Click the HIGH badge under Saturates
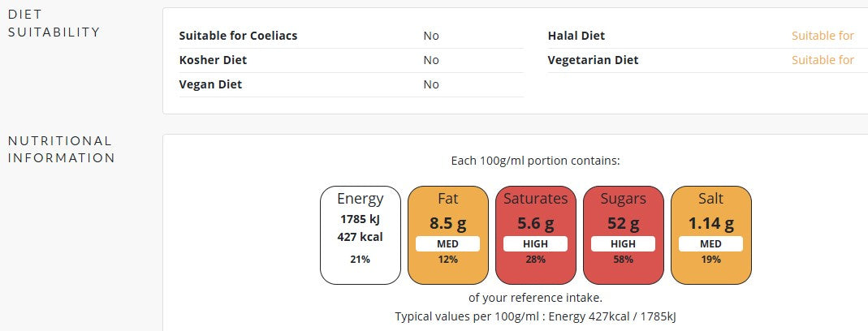Image resolution: width=868 pixels, height=331 pixels. pos(535,243)
